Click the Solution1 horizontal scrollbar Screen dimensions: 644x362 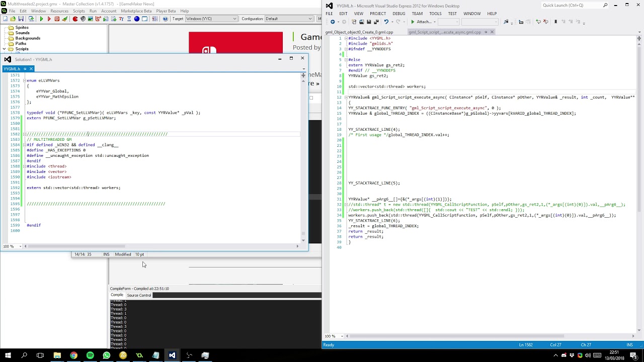[161, 246]
